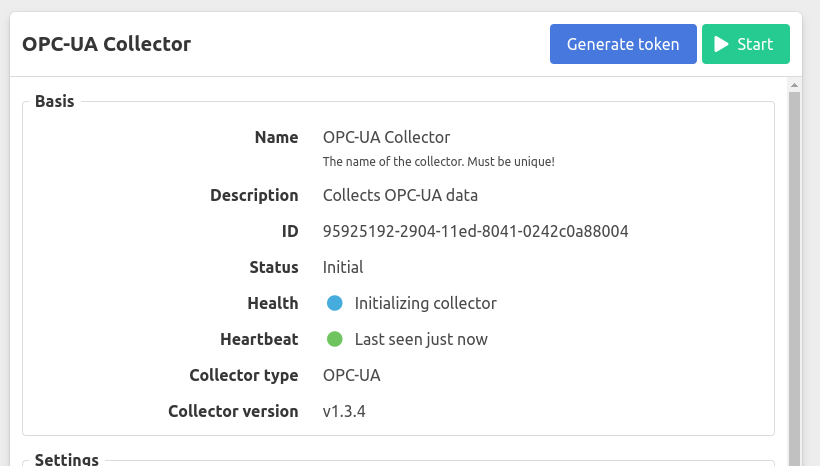Viewport: 820px width, 466px height.
Task: Click the hint 'The name of the collector. Must be unique!'
Action: pyautogui.click(x=438, y=162)
